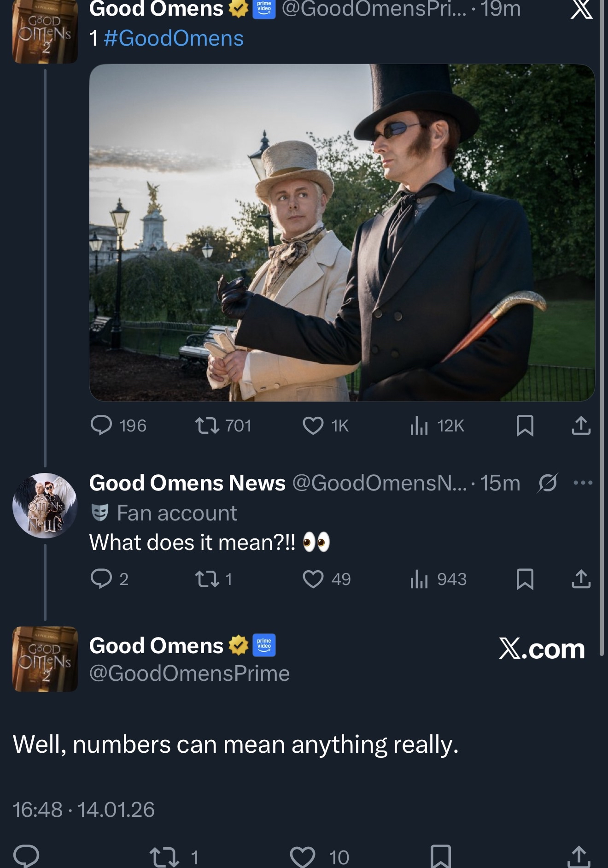Open the @GoodOmensPrime profile handle
The image size is (608, 868).
189,673
